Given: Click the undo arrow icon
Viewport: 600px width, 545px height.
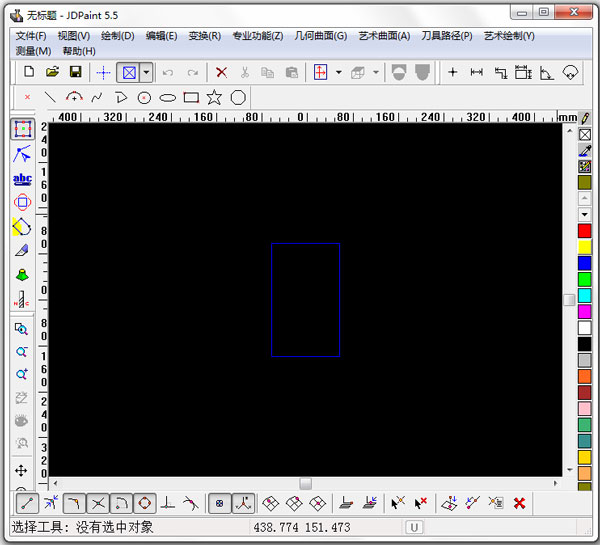Looking at the screenshot, I should point(168,72).
